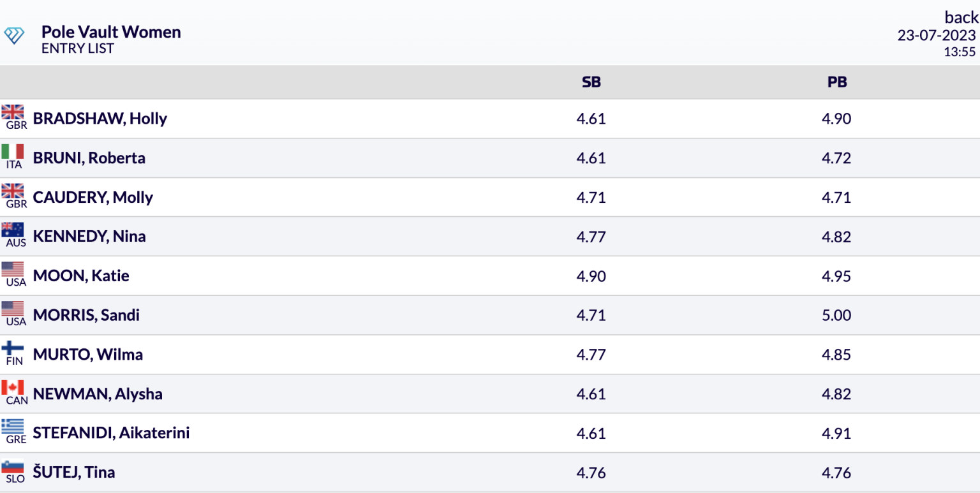Click the Canadian flag beside Newman
The width and height of the screenshot is (980, 493).
click(13, 388)
